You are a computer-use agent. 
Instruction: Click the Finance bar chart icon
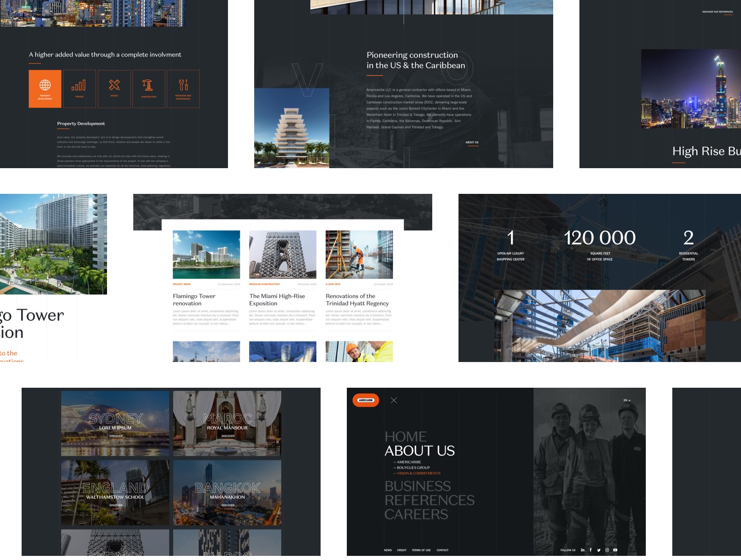click(x=79, y=85)
